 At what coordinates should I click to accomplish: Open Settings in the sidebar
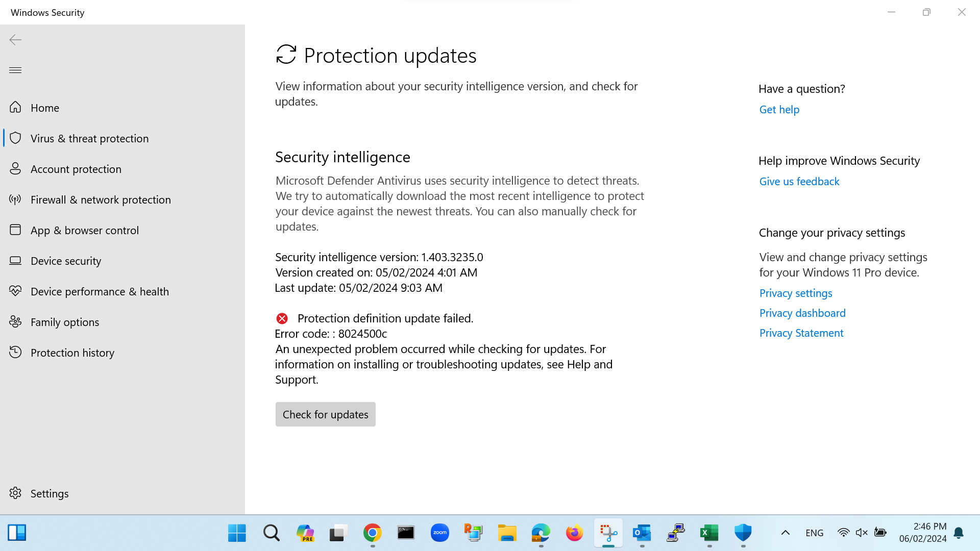122,493
